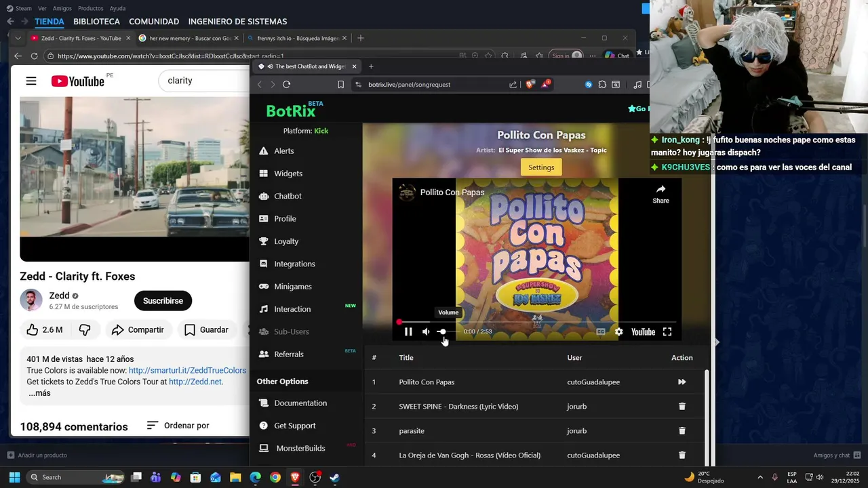This screenshot has width=868, height=488.
Task: Close 'The best ChatBot and Widget' tab
Action: click(354, 66)
